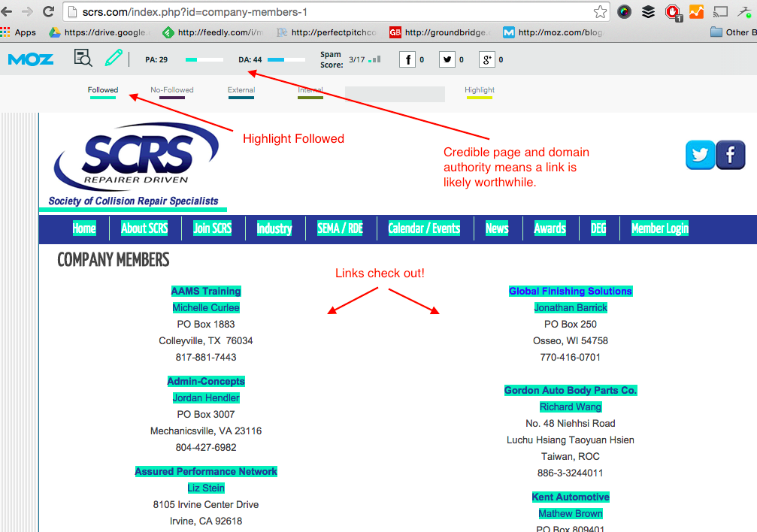Open the DEG menu item
This screenshot has width=757, height=532.
pyautogui.click(x=598, y=228)
